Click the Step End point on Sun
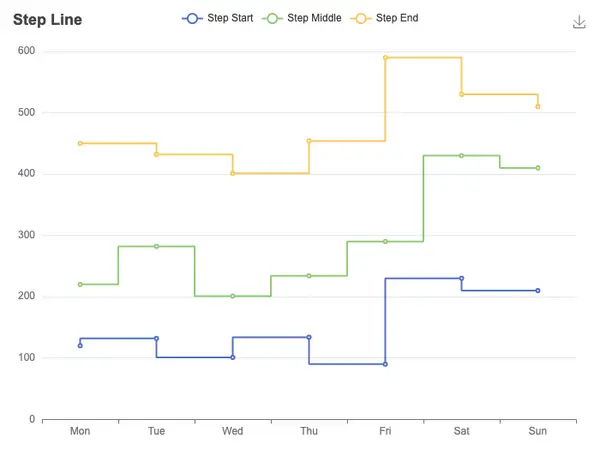 pyautogui.click(x=538, y=107)
